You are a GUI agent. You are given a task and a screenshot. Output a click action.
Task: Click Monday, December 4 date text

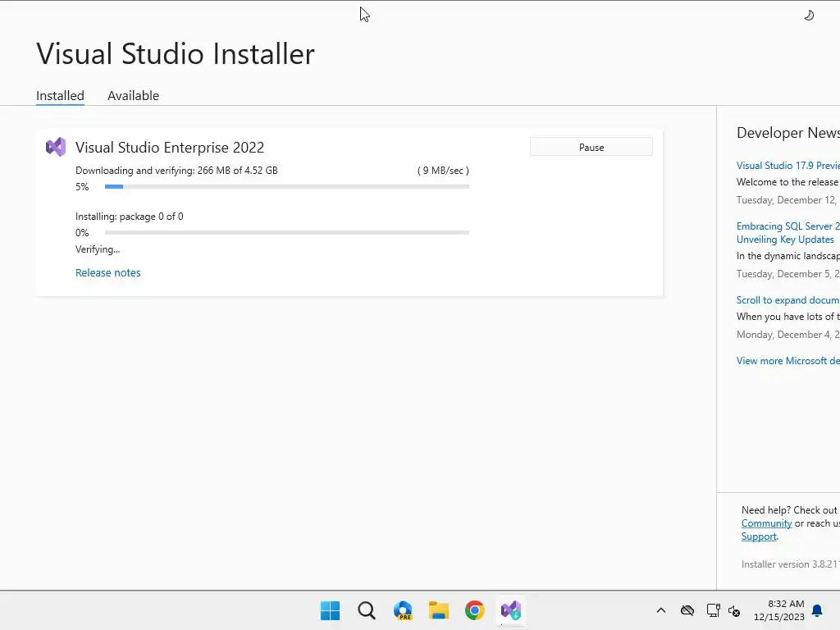(788, 335)
